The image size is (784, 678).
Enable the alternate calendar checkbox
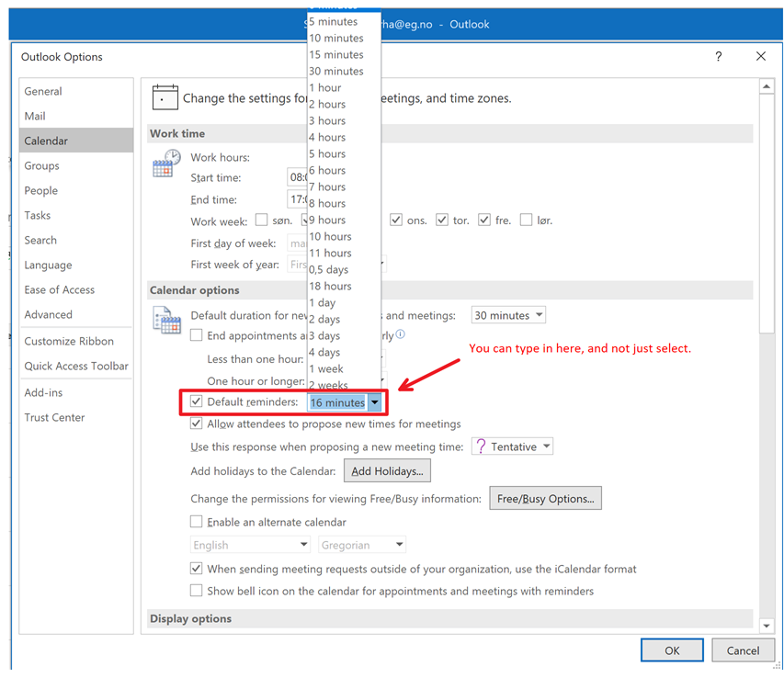click(x=197, y=522)
